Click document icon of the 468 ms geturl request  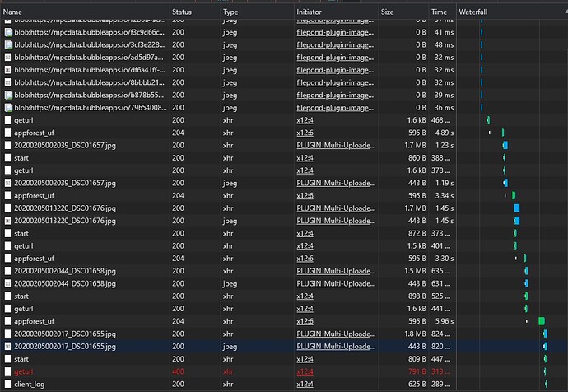pos(7,120)
